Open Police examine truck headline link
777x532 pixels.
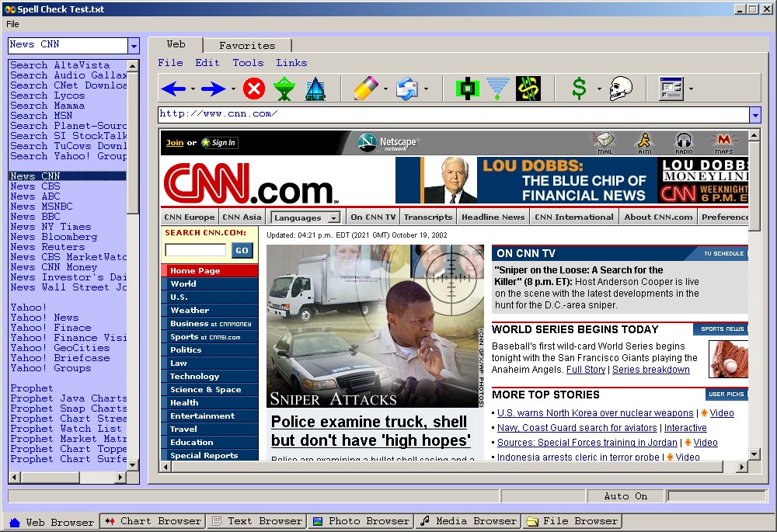tap(371, 431)
